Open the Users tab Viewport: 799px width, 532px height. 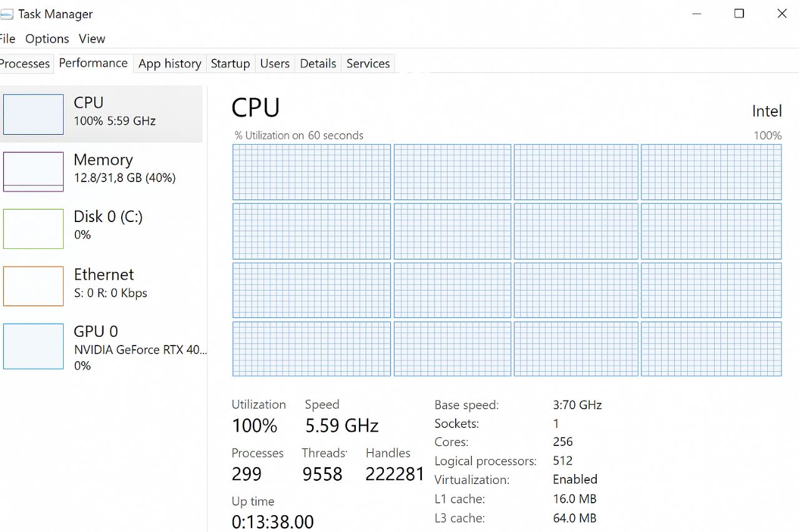tap(275, 64)
